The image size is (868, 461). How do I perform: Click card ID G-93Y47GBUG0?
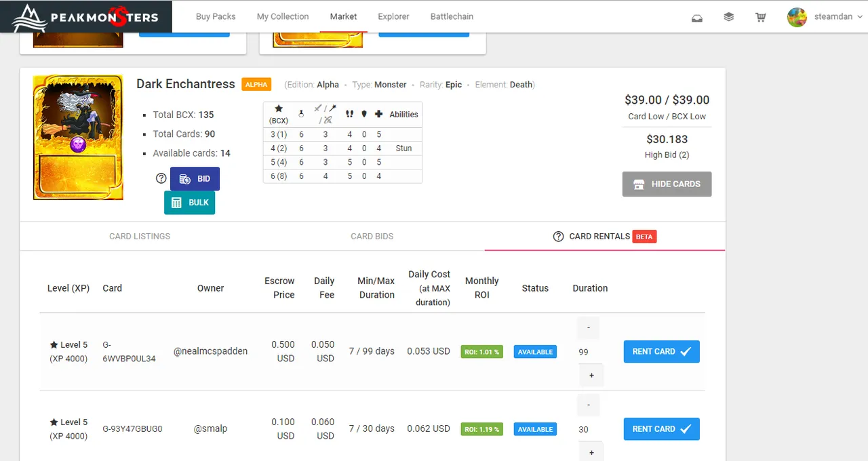point(132,429)
